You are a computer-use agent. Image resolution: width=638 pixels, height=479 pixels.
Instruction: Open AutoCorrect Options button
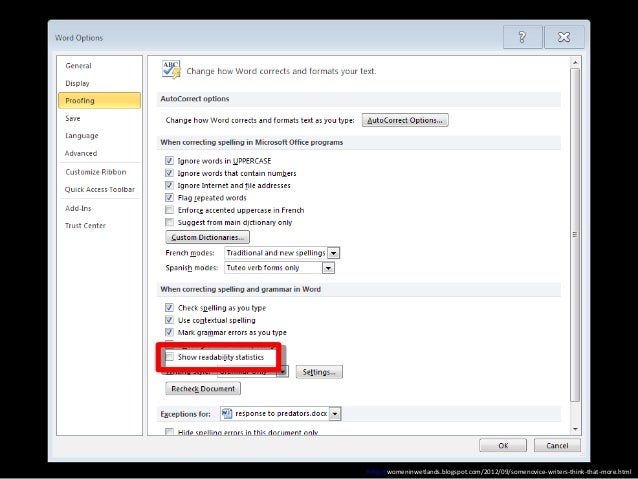405,120
